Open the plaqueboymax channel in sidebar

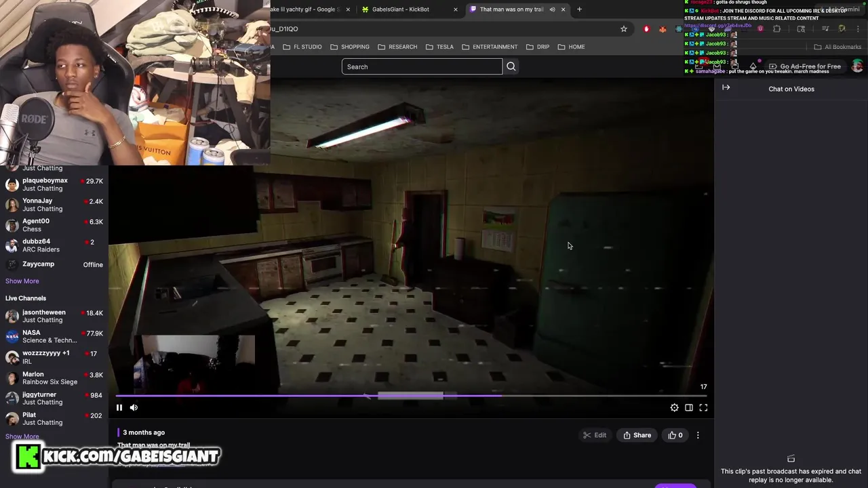click(x=54, y=184)
